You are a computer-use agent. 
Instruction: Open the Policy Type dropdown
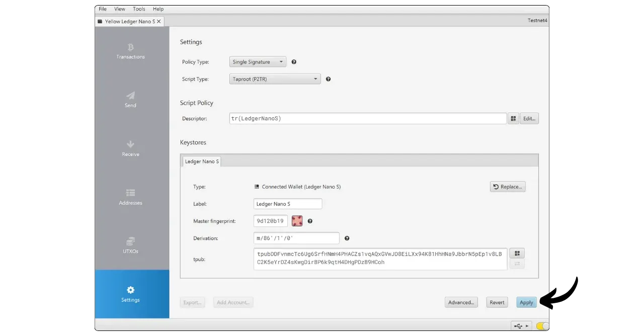click(258, 62)
